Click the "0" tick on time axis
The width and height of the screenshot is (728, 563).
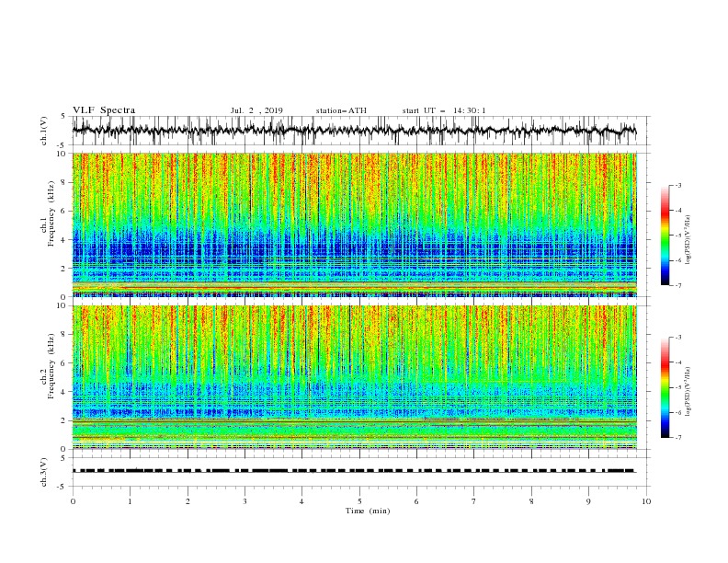pyautogui.click(x=73, y=501)
